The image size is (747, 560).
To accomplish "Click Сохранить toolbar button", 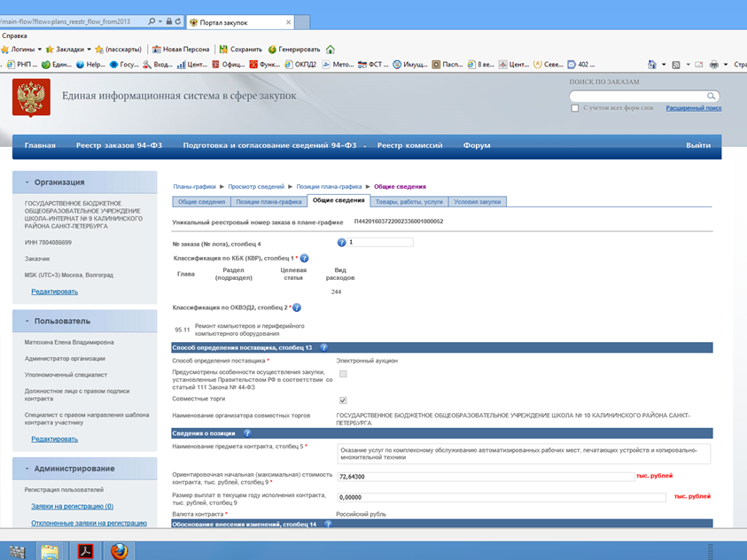I will coord(241,49).
